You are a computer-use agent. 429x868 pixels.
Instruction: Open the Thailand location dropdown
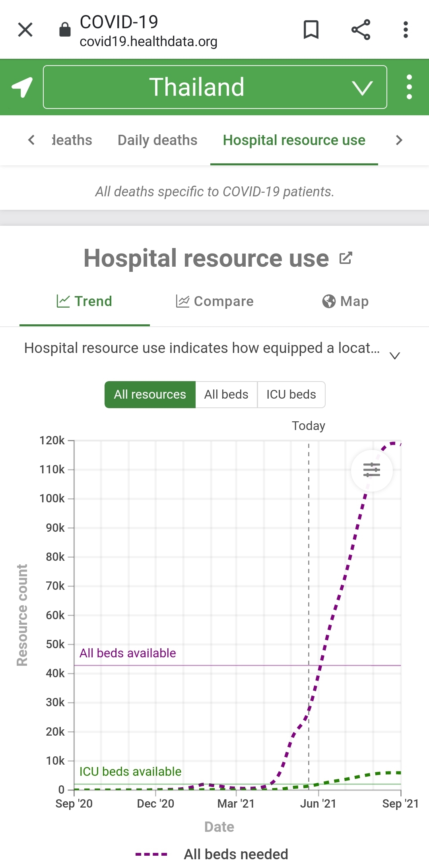point(215,87)
